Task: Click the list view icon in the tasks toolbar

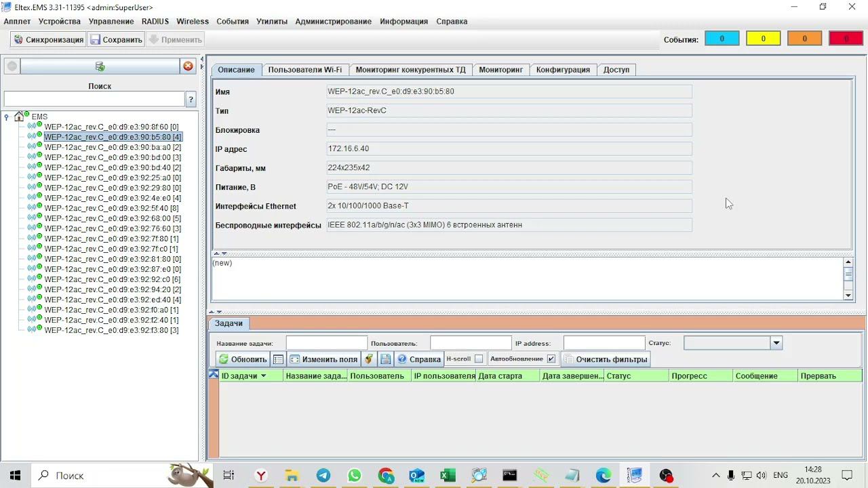Action: coord(278,359)
